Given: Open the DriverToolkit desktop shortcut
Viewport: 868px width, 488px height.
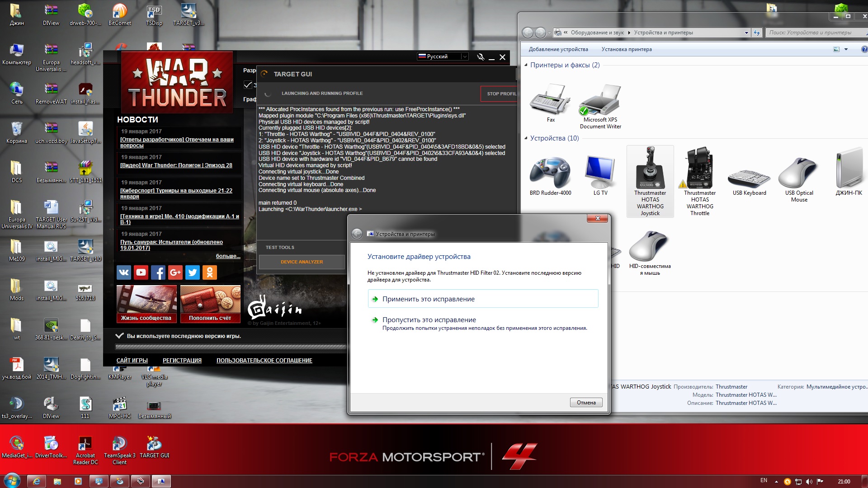Looking at the screenshot, I should click(x=51, y=447).
